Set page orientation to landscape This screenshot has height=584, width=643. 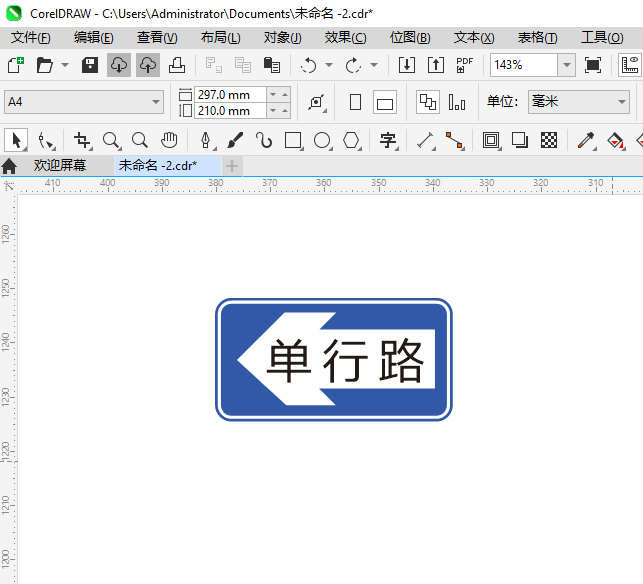coord(385,102)
